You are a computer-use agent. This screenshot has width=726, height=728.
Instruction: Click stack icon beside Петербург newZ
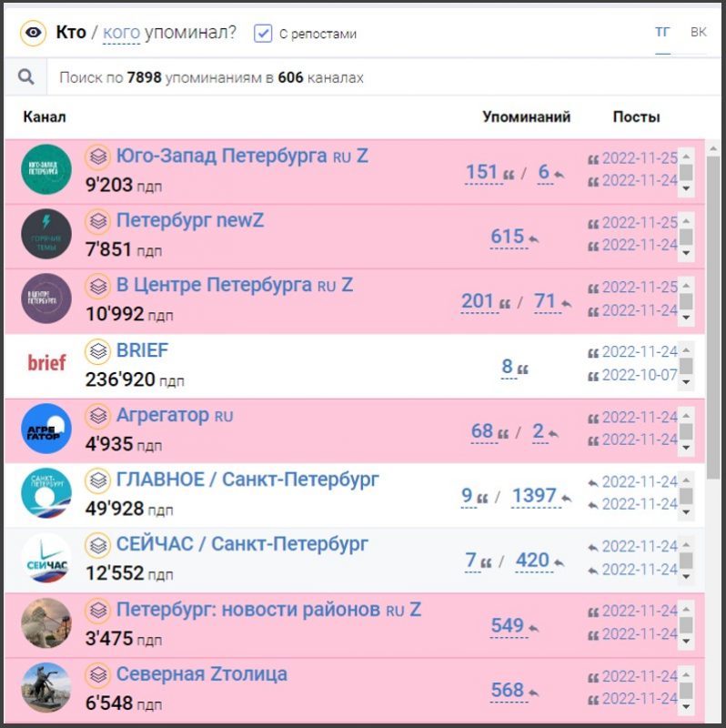97,221
